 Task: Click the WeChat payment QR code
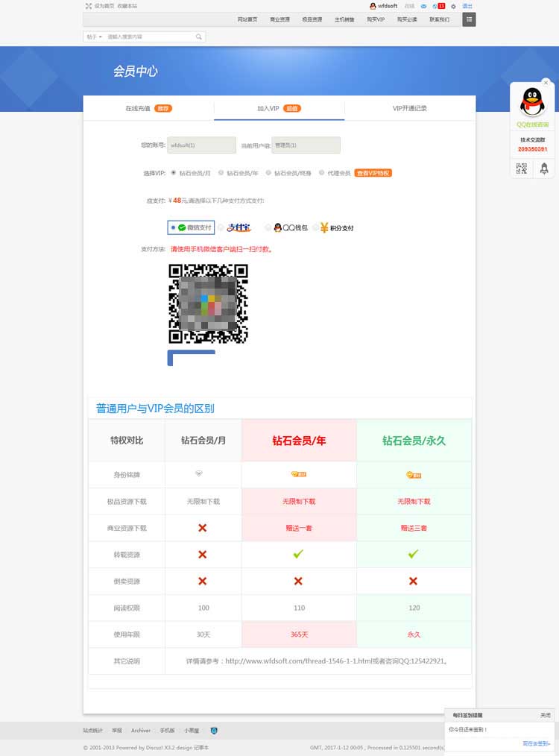pos(208,303)
